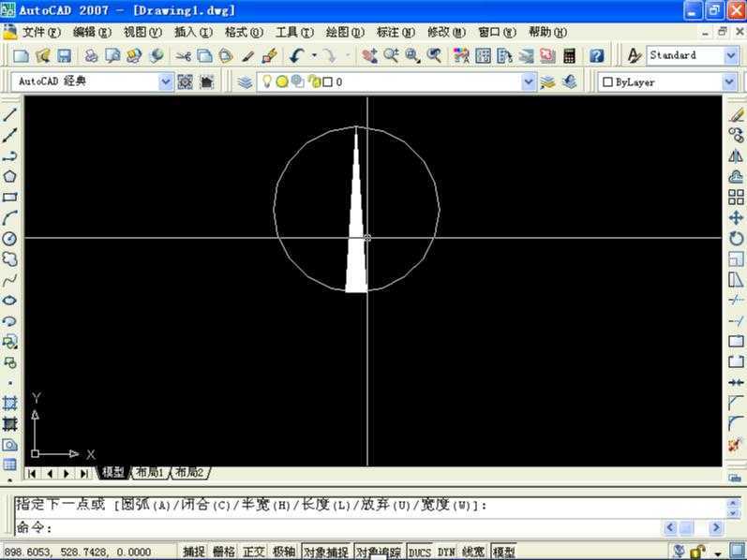747x560 pixels.
Task: Open the 编辑(E) menu
Action: (x=92, y=32)
